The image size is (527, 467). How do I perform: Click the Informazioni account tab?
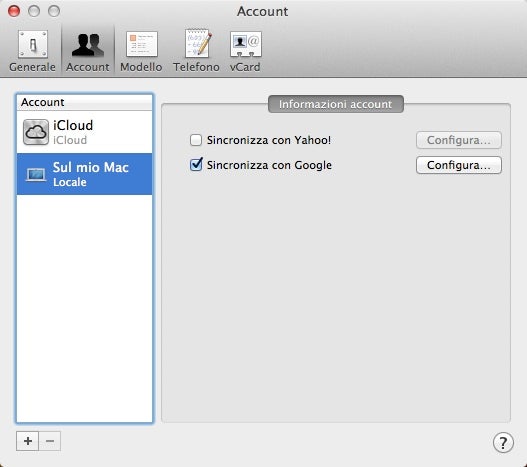(336, 104)
